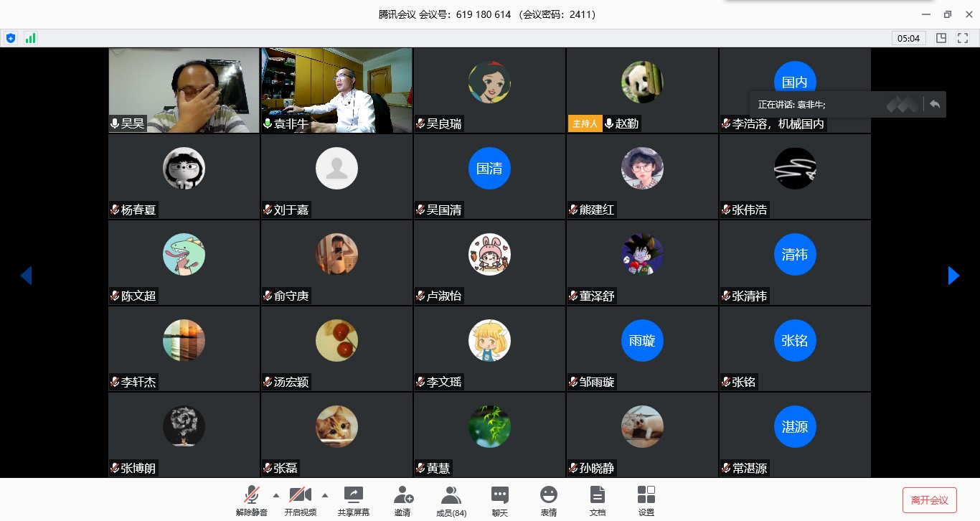Select 吴昊's video tile

click(x=184, y=90)
